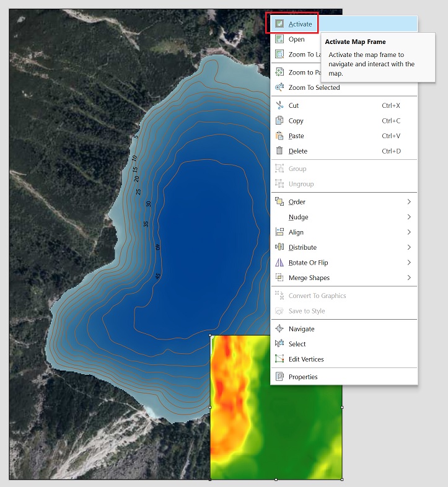Expand the Nudge submenu
Image resolution: width=448 pixels, height=487 pixels.
point(409,217)
